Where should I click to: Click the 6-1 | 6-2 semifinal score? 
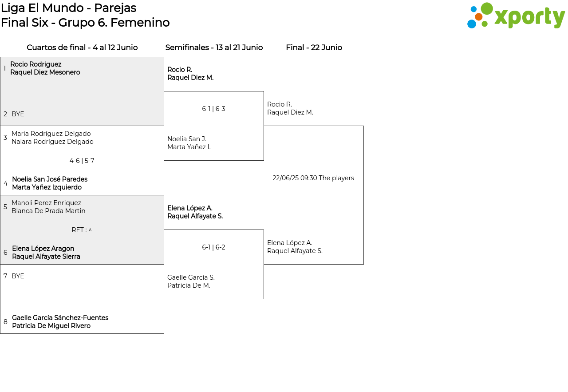click(x=213, y=247)
